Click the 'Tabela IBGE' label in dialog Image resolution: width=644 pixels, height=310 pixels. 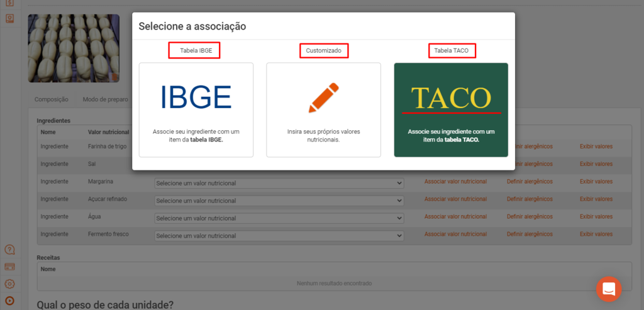(196, 51)
